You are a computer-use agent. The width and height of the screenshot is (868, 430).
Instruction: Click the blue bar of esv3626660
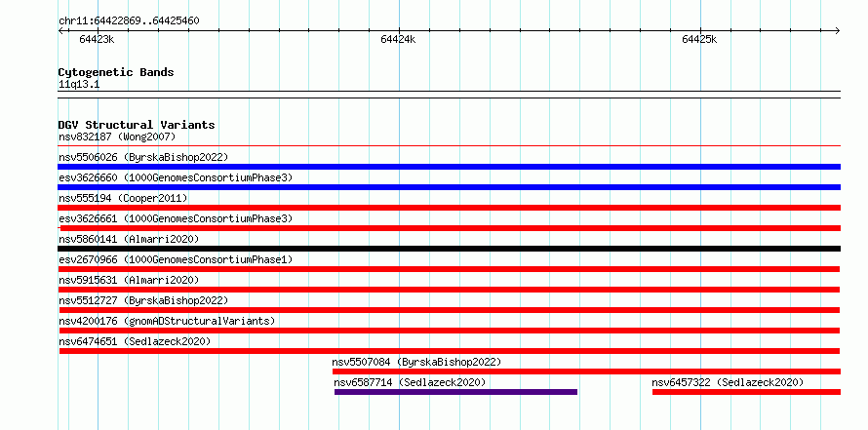click(449, 187)
